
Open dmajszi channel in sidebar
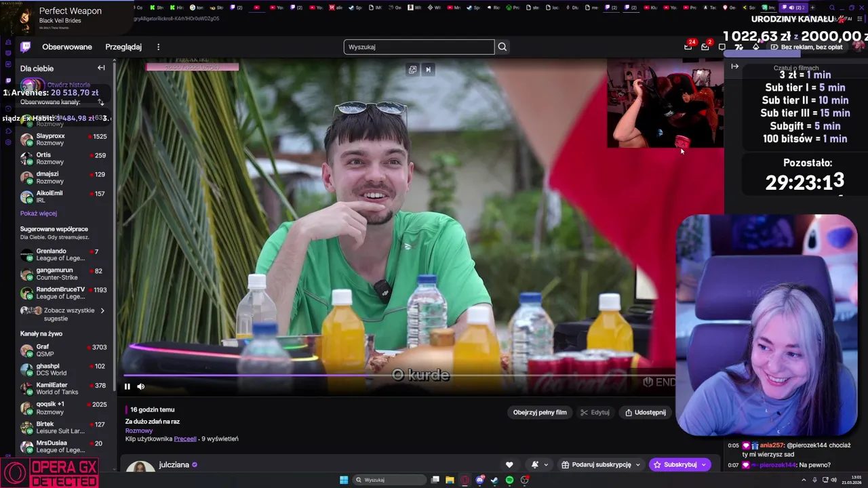(x=64, y=178)
